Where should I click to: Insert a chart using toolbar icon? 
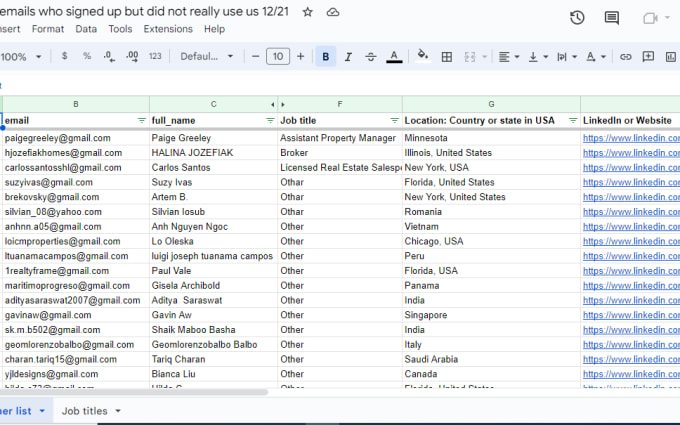point(670,57)
